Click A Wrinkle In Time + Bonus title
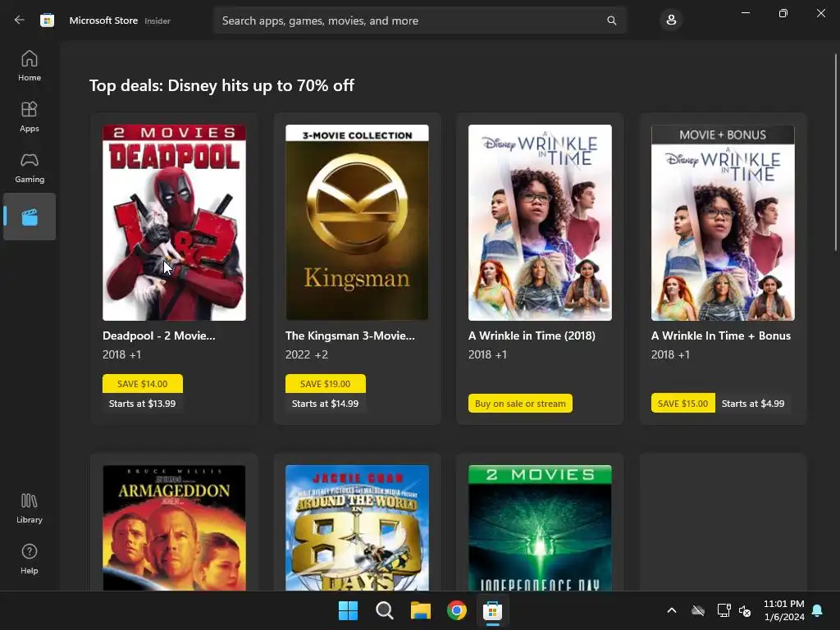 [721, 336]
